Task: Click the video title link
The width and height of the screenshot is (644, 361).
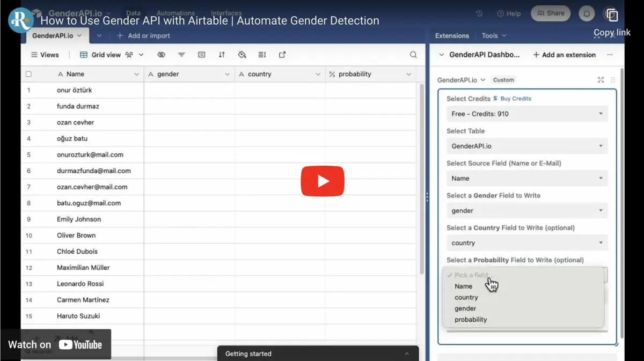Action: click(210, 20)
